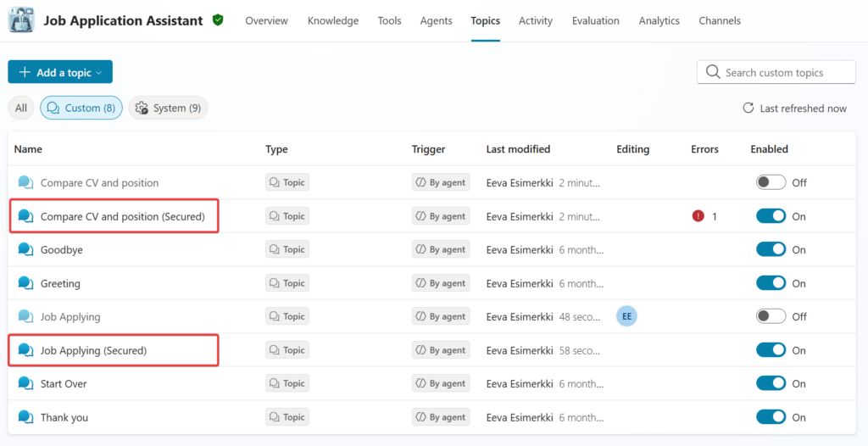Click chat icon of Compare CV and position (Secured)

tap(26, 216)
